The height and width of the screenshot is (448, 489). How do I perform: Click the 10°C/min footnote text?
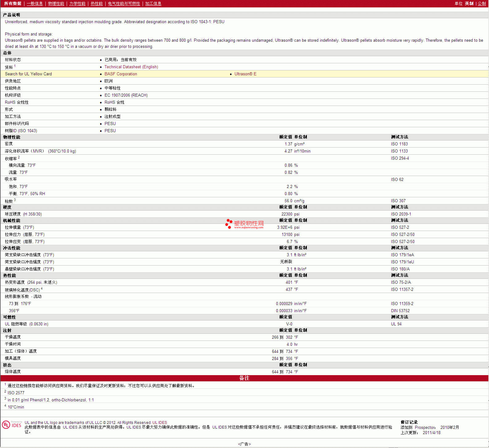16,407
